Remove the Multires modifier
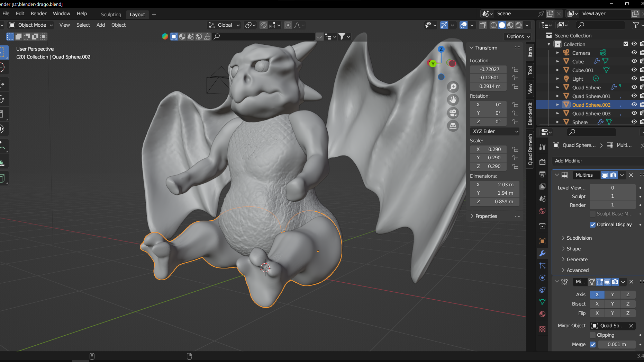The height and width of the screenshot is (362, 644). (631, 175)
